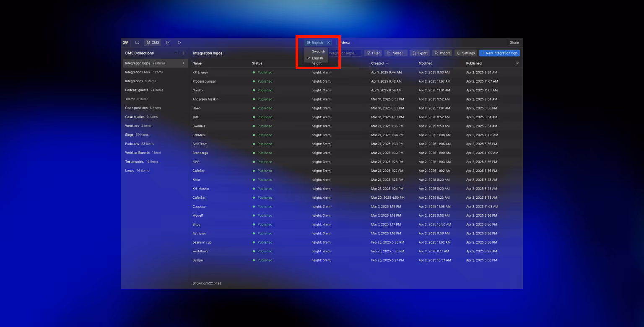Sort by the Status column header
644x327 pixels.
point(257,63)
